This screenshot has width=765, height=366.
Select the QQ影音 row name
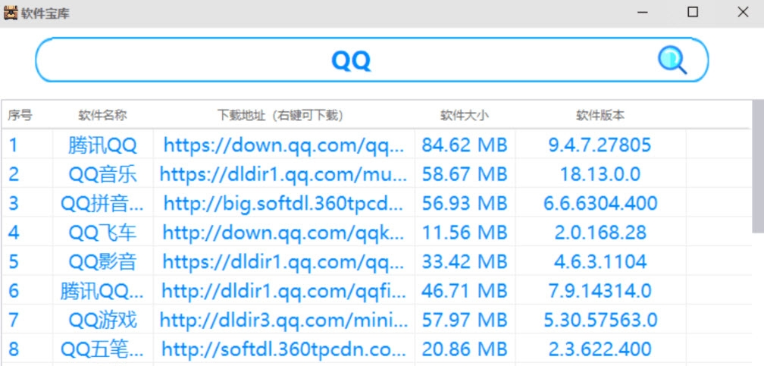click(102, 262)
